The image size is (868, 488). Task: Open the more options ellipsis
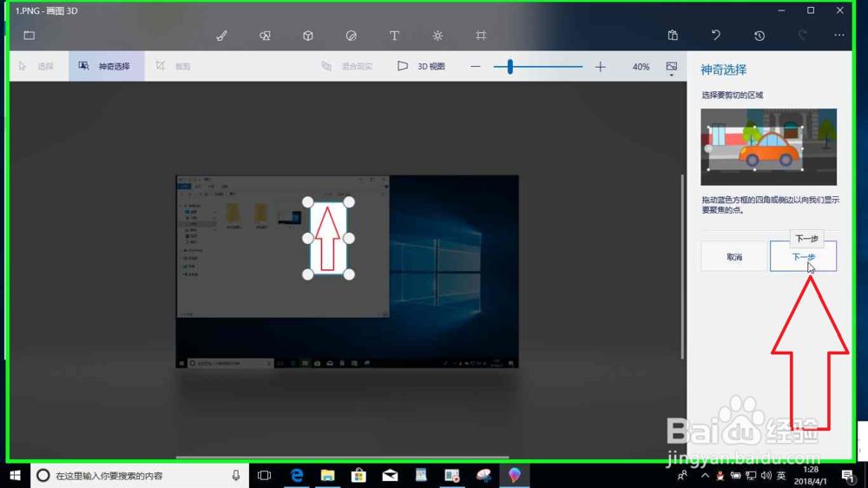(839, 36)
